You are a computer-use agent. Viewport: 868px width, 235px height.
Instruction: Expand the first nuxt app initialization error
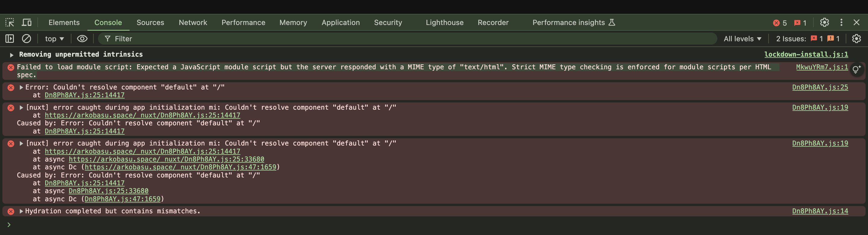click(21, 108)
